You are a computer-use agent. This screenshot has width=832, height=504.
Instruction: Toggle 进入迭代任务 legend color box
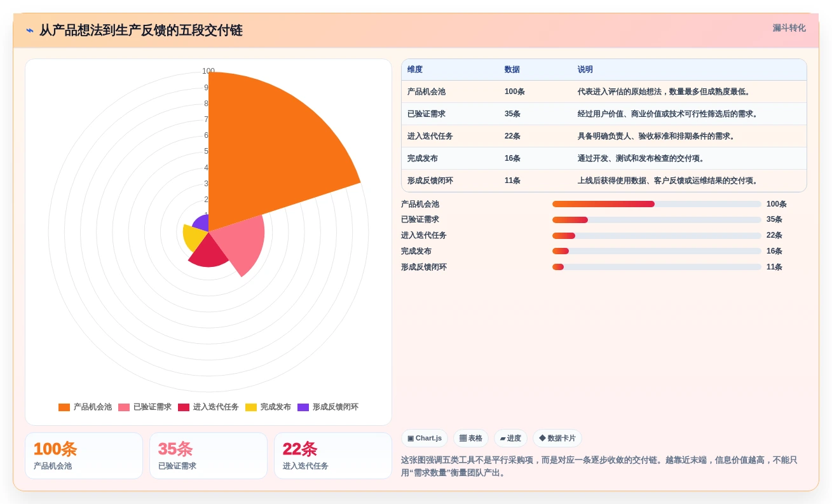click(x=184, y=407)
